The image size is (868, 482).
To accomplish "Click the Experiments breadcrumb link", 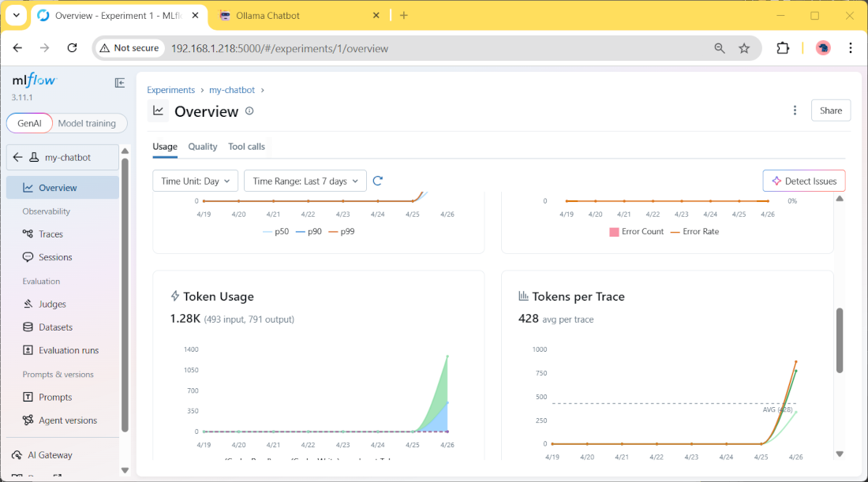I will coord(170,91).
